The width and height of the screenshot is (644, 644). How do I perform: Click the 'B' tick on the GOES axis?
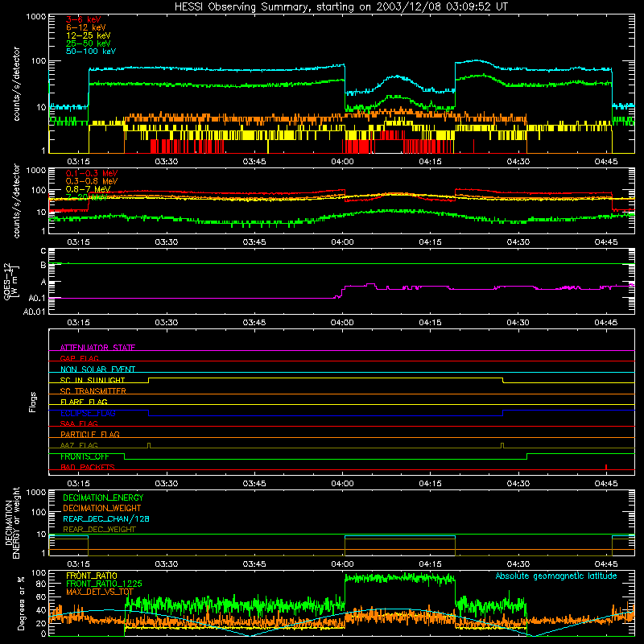[x=43, y=265]
